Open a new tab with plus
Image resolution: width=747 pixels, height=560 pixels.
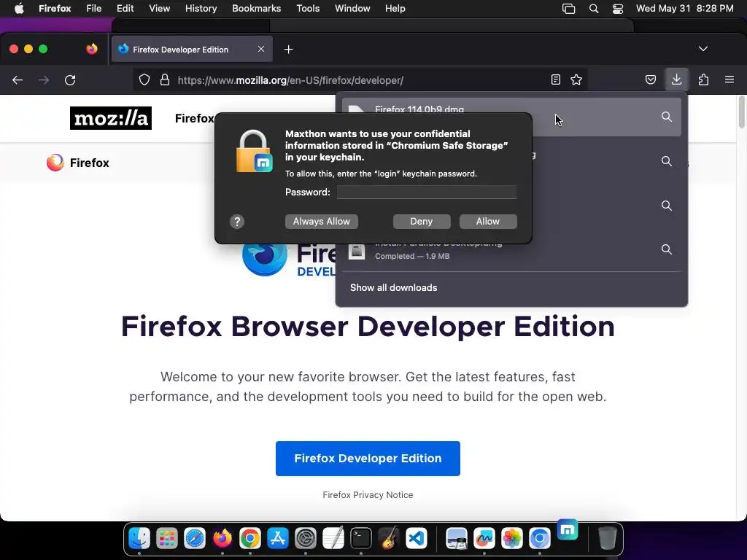tap(288, 49)
